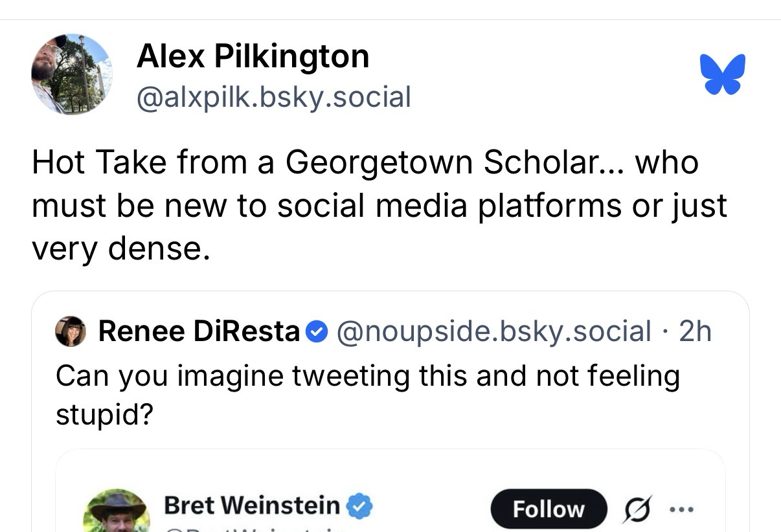Click the word "stupid?" in quoted post
The height and width of the screenshot is (532, 781).
coord(104,415)
